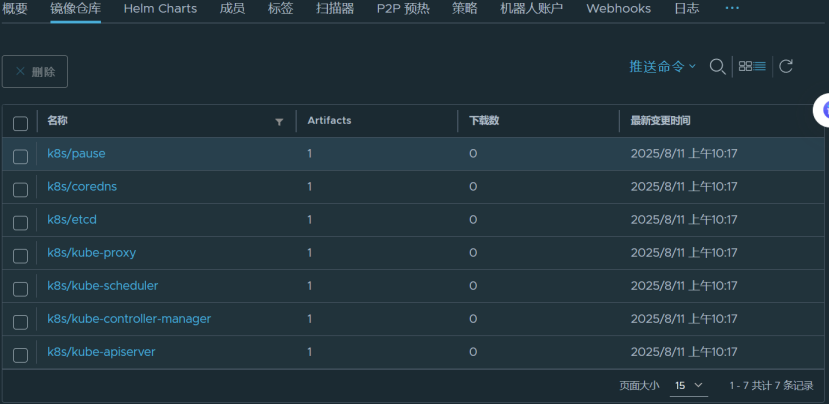The width and height of the screenshot is (830, 404).
Task: Open the more tabs ellipsis menu
Action: pyautogui.click(x=732, y=8)
